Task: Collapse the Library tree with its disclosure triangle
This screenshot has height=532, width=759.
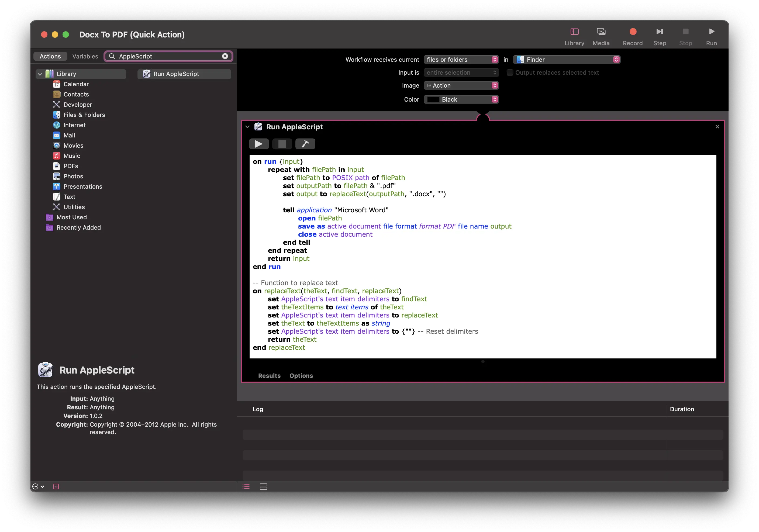Action: click(40, 74)
